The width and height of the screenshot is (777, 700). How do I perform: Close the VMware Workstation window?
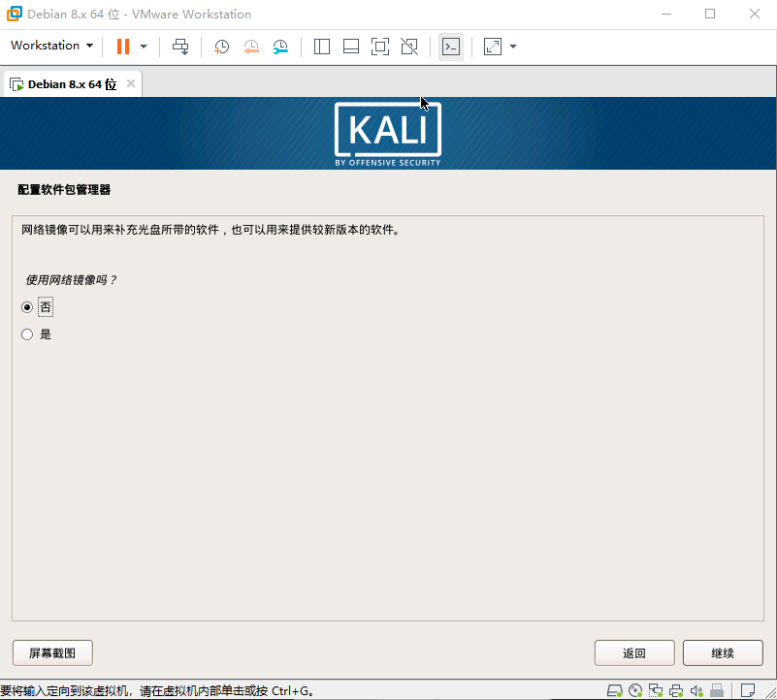click(x=755, y=14)
